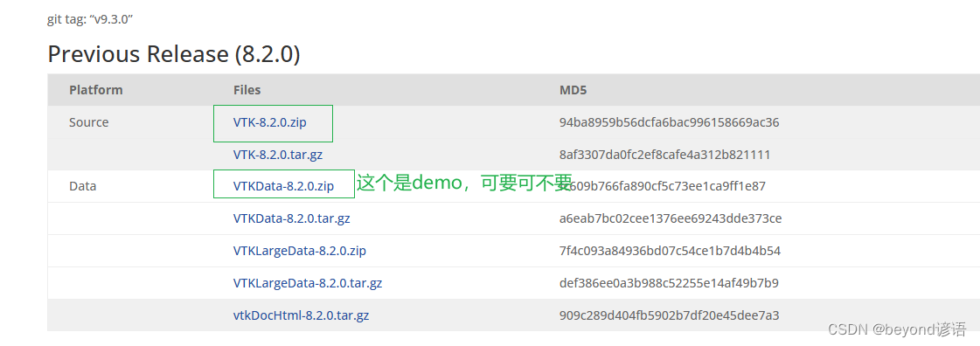Download VTKLargeData-8.2.0.zip
The width and height of the screenshot is (980, 346).
coord(299,251)
